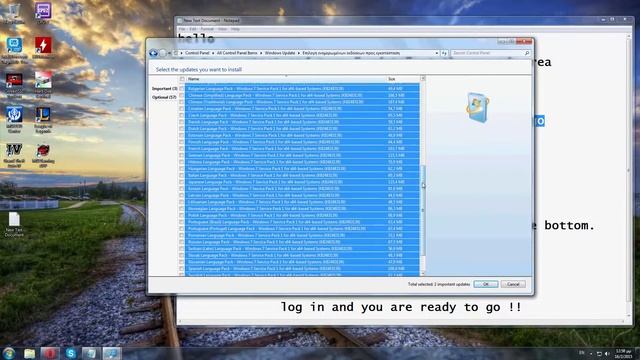The width and height of the screenshot is (640, 360).
Task: Open the dark red-and-black desktop shortcut
Action: tap(14, 85)
